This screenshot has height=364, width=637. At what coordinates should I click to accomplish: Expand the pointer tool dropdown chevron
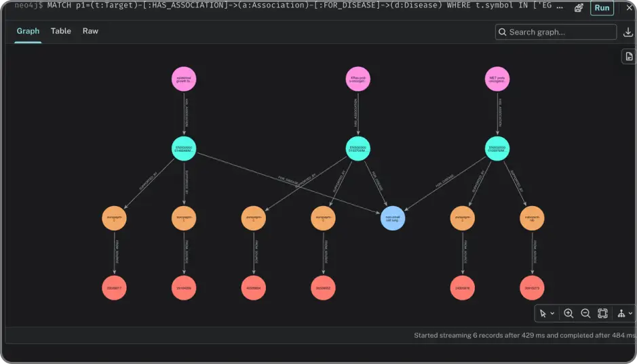[552, 313]
